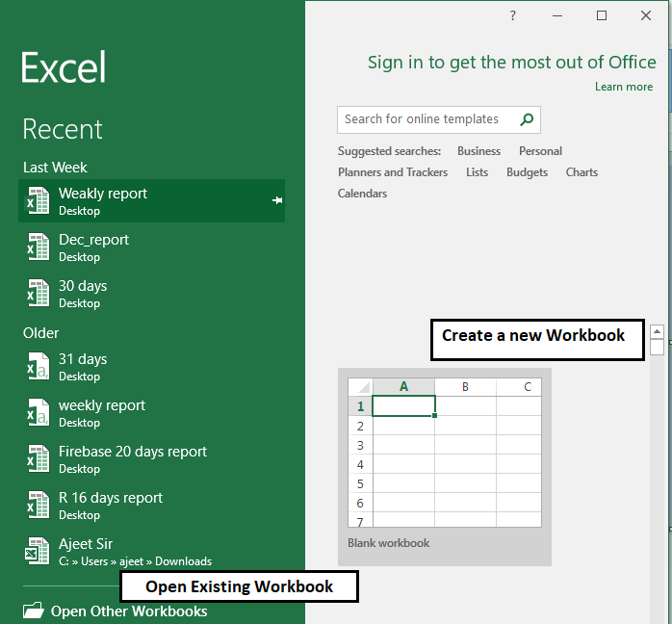Viewport: 672px width, 624px height.
Task: Select the Personal suggested search
Action: [540, 151]
